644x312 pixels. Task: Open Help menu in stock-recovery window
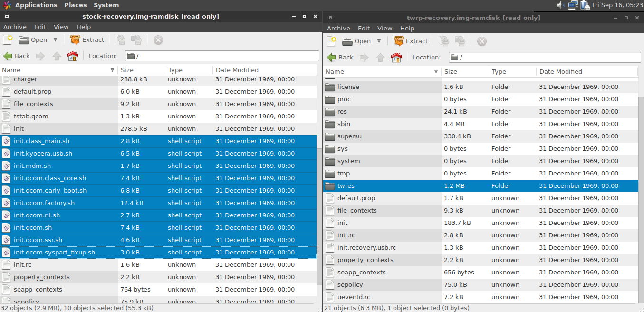pyautogui.click(x=84, y=27)
